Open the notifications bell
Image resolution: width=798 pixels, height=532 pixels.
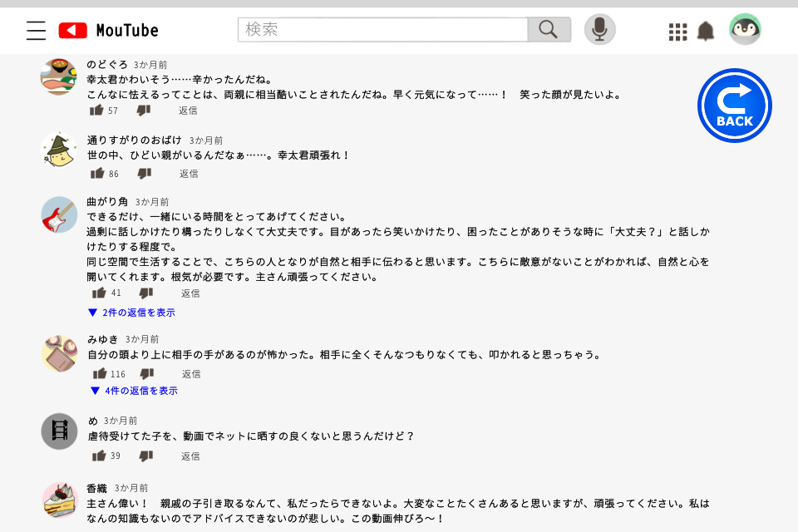[x=706, y=32]
